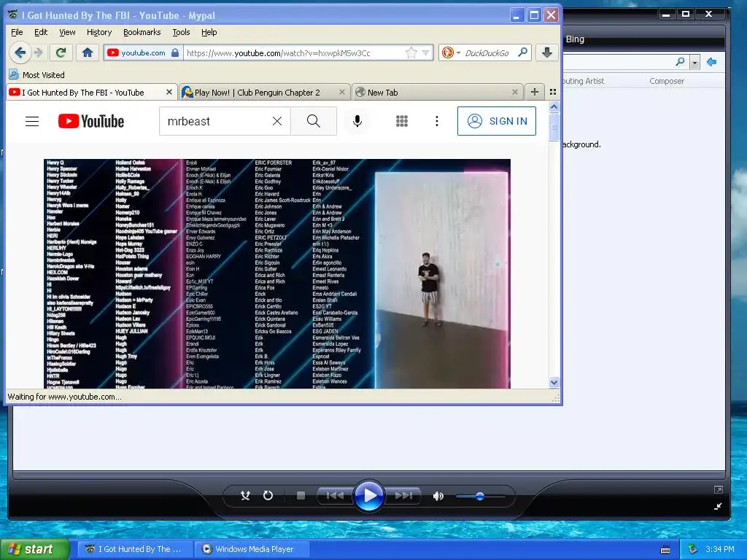Click the Windows Media Player volume slider

coord(480,496)
